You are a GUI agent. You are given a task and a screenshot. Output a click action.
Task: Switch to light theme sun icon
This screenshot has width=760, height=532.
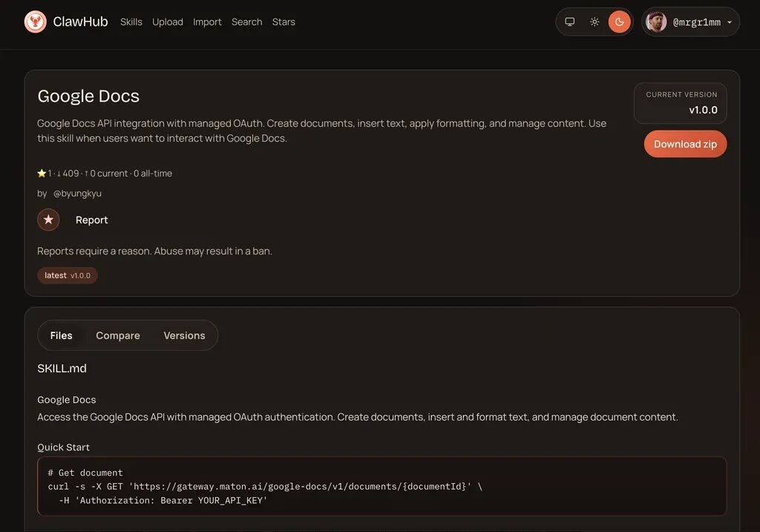coord(594,22)
